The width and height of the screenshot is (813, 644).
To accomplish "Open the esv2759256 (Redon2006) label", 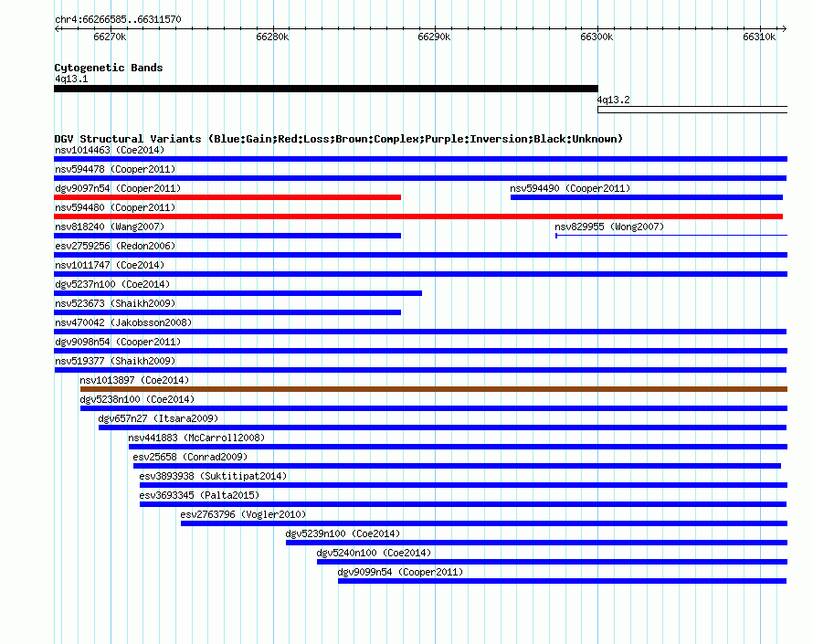I will point(115,246).
